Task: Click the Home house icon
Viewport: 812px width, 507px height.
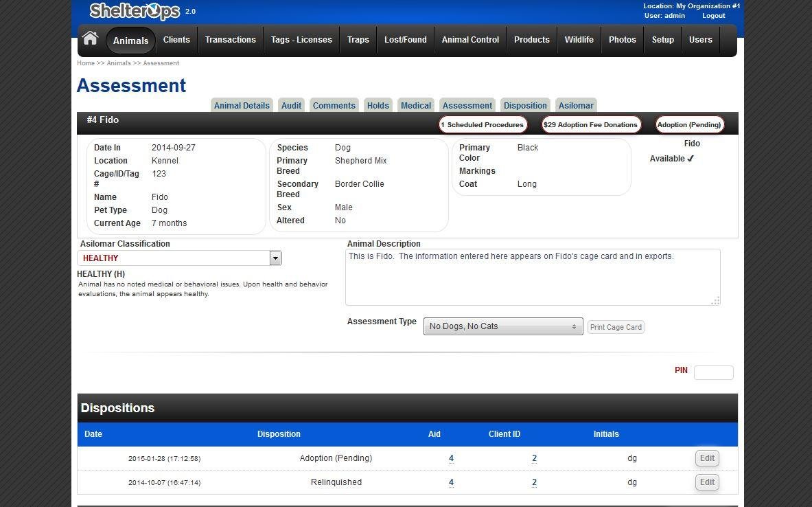Action: tap(90, 39)
